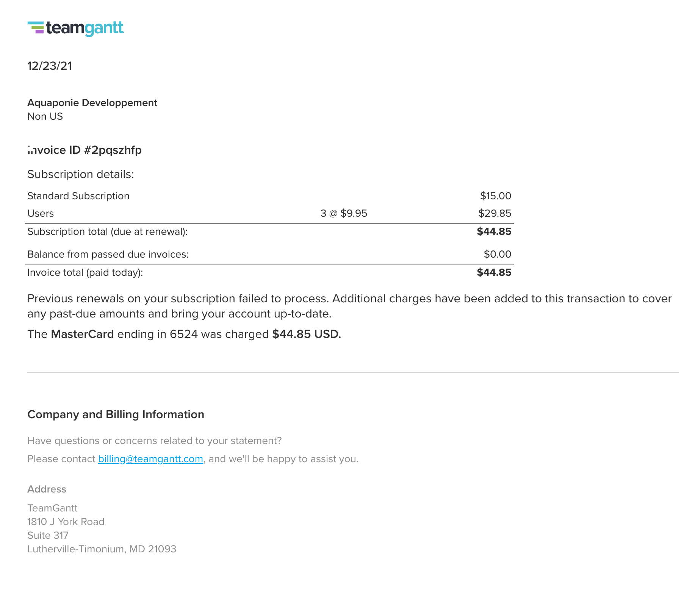Click the black mark before Invoice ID

tap(30, 149)
